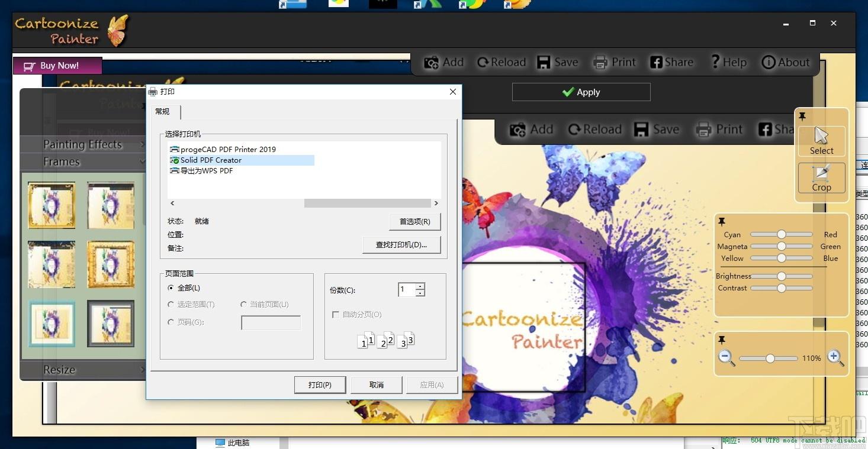Viewport: 868px width, 449px height.
Task: Select the gold ornate frame thumbnail
Action: click(x=52, y=205)
